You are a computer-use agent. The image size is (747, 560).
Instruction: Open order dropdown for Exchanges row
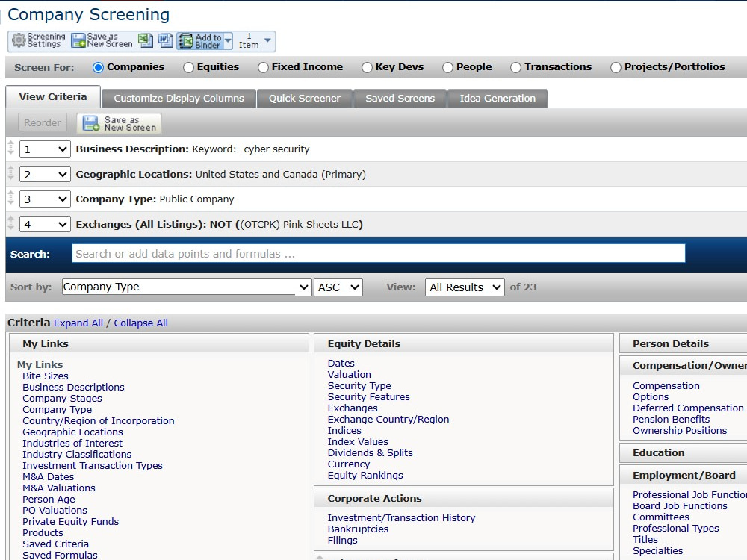pyautogui.click(x=45, y=224)
